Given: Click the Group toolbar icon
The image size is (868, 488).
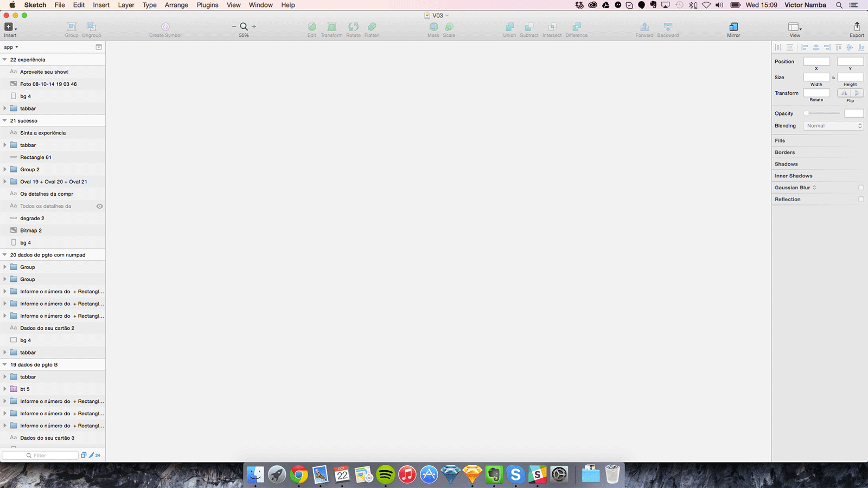Looking at the screenshot, I should (x=72, y=27).
